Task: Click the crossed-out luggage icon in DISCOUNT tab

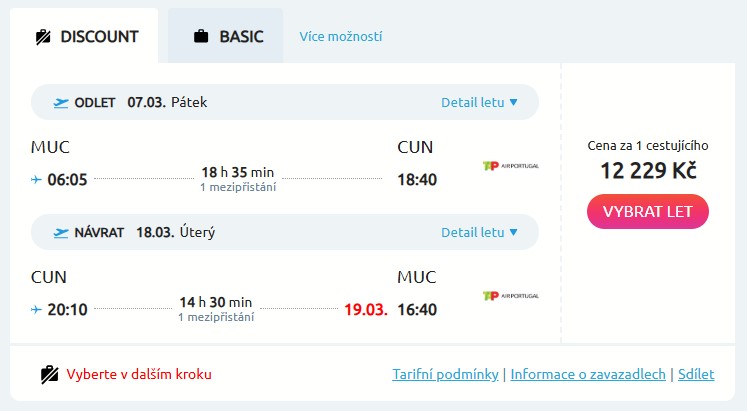Action: [x=43, y=37]
